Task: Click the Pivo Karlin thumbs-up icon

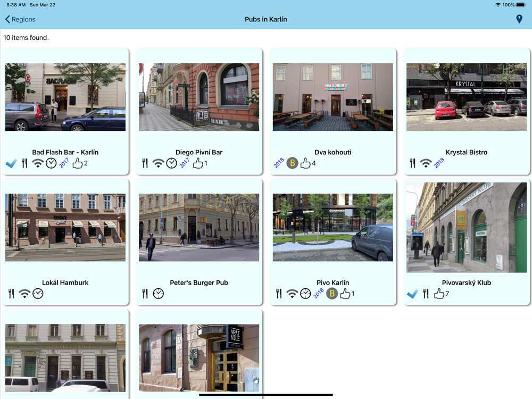Action: (x=345, y=294)
